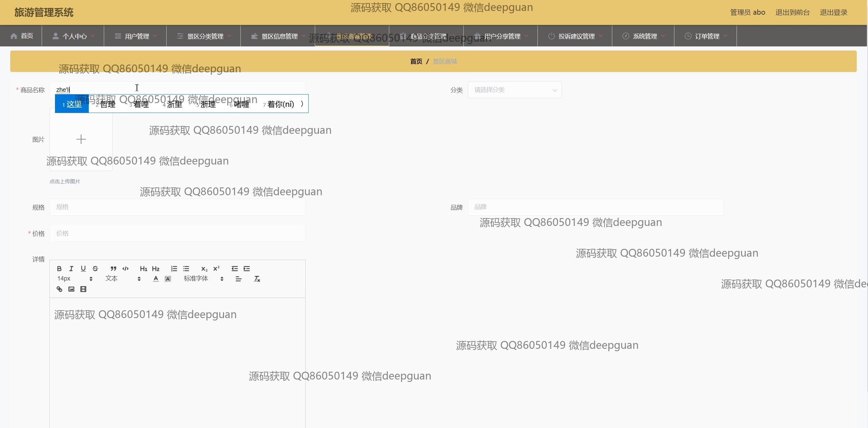Create an ordered numbered list
The image size is (868, 428).
point(174,269)
